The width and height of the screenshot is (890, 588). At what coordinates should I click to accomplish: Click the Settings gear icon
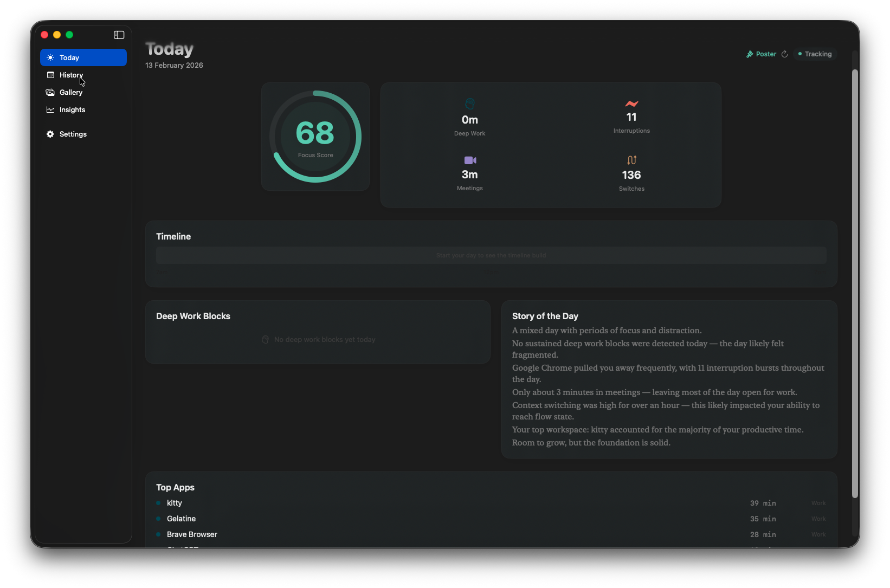coord(50,134)
